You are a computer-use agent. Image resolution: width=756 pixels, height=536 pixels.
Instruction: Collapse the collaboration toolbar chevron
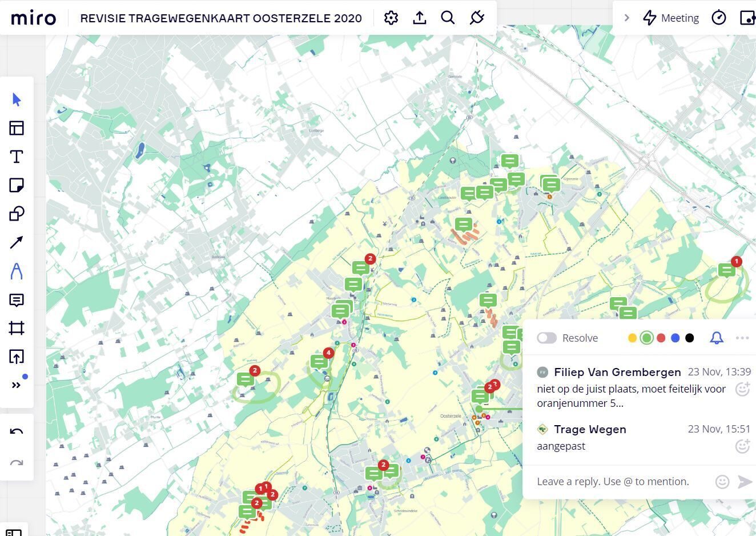point(626,18)
